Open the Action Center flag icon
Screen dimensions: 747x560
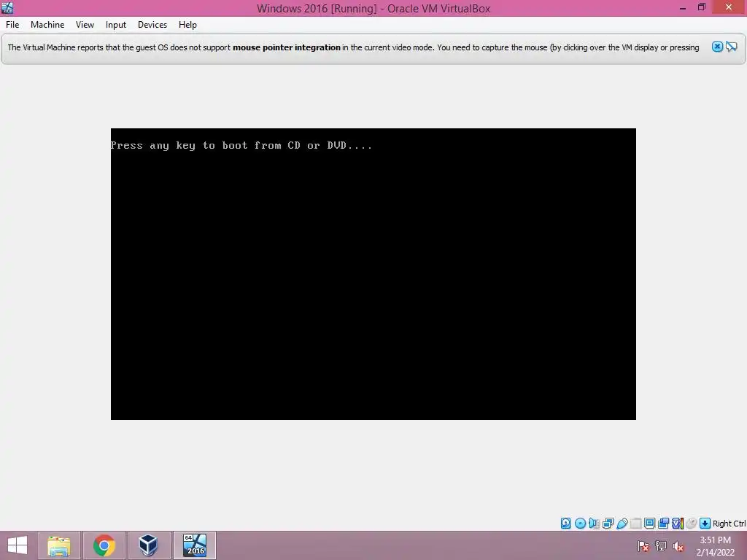[643, 546]
